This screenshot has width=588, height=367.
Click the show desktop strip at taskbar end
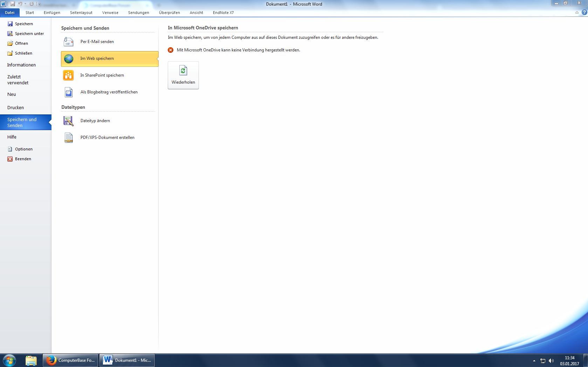(x=586, y=360)
